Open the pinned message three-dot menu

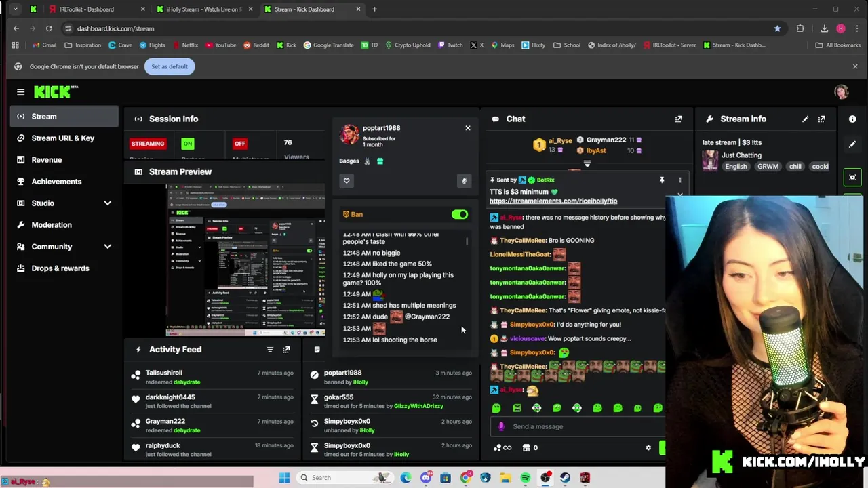pyautogui.click(x=679, y=180)
